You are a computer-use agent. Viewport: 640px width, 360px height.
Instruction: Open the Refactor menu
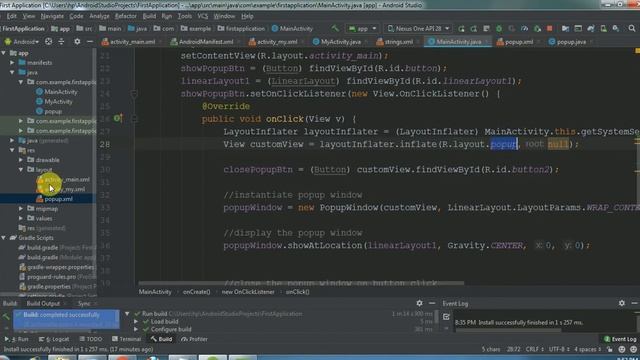[126, 16]
